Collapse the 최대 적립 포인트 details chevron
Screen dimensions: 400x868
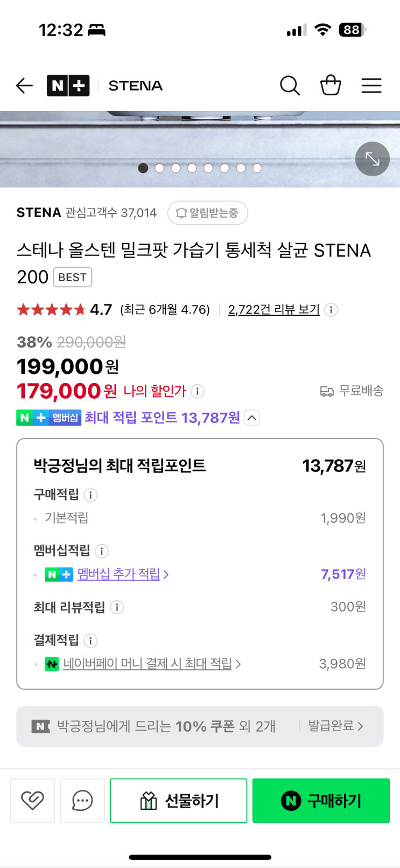pos(252,418)
